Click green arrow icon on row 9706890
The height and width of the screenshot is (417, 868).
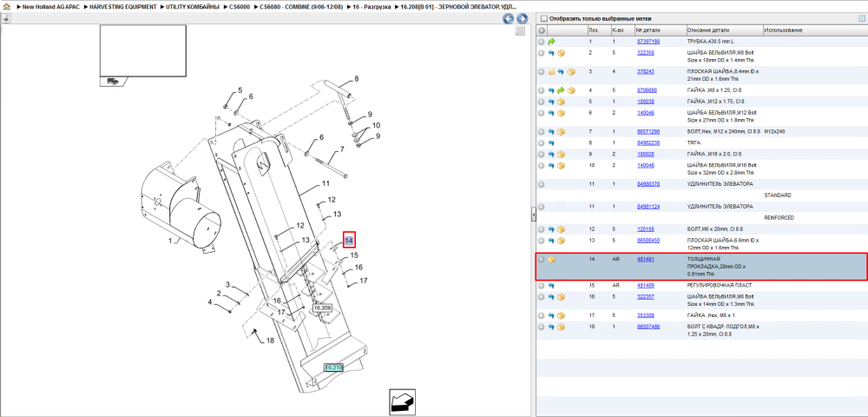(x=561, y=90)
